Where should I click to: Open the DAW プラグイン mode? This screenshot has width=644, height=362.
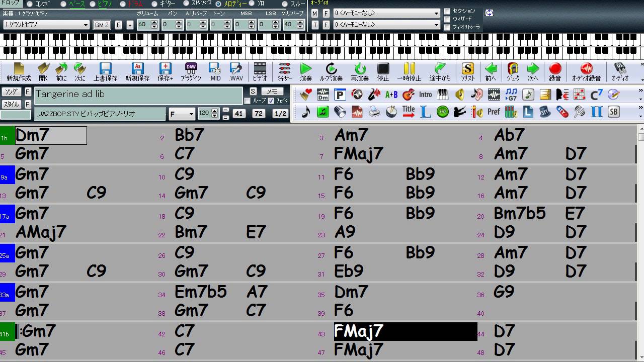point(191,72)
